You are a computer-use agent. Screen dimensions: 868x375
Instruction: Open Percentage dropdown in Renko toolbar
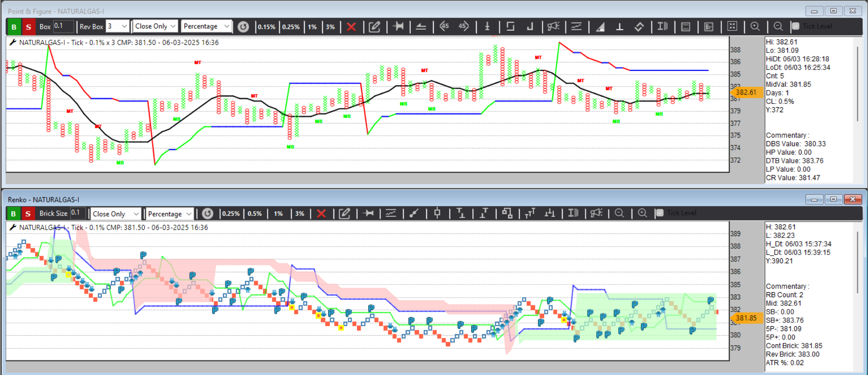coord(170,214)
